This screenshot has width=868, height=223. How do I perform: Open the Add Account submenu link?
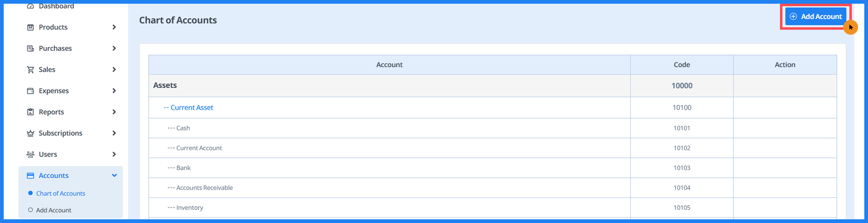54,211
